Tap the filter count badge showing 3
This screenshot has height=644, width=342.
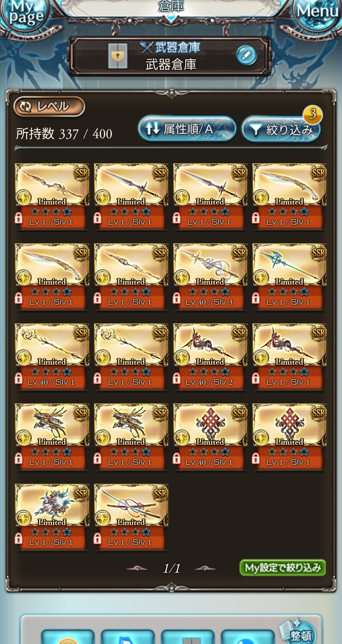point(313,114)
